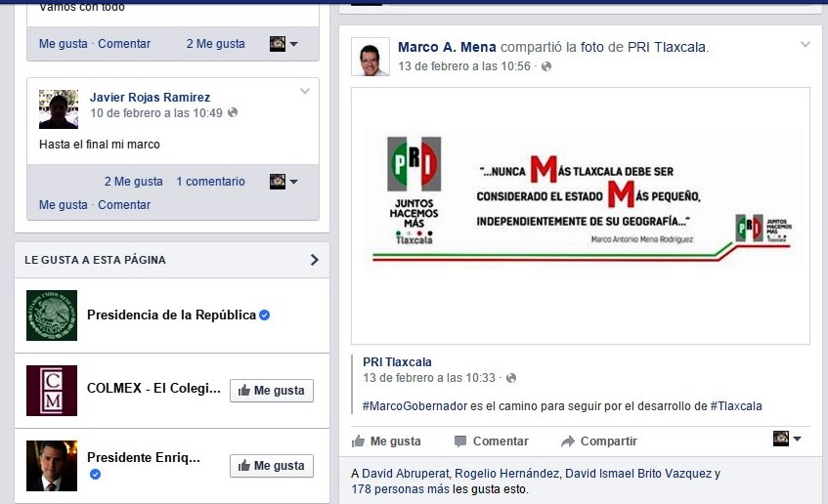The image size is (828, 504).
Task: Click the COLMEX page logo
Action: (52, 391)
